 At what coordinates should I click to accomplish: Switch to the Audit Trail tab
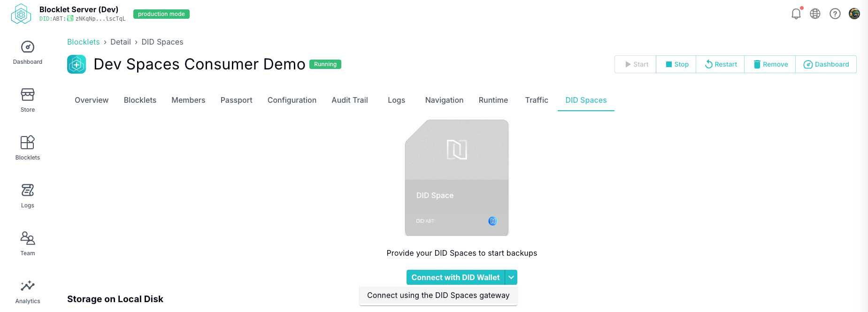point(350,100)
